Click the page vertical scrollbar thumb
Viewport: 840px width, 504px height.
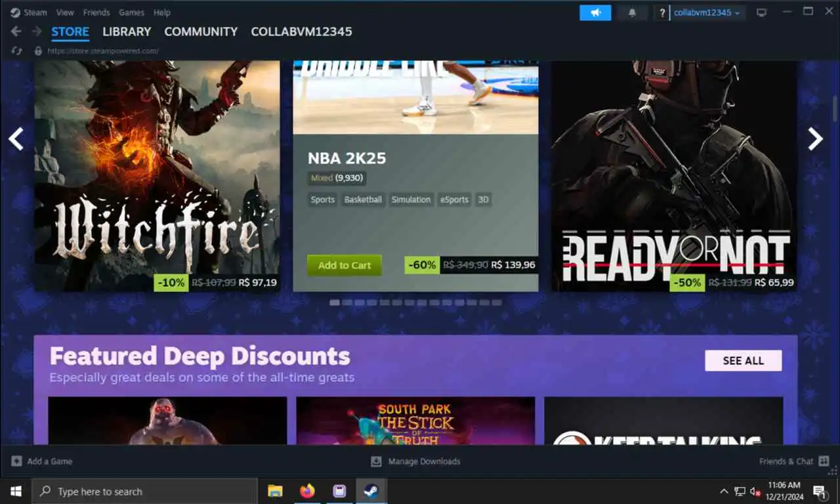(x=835, y=108)
